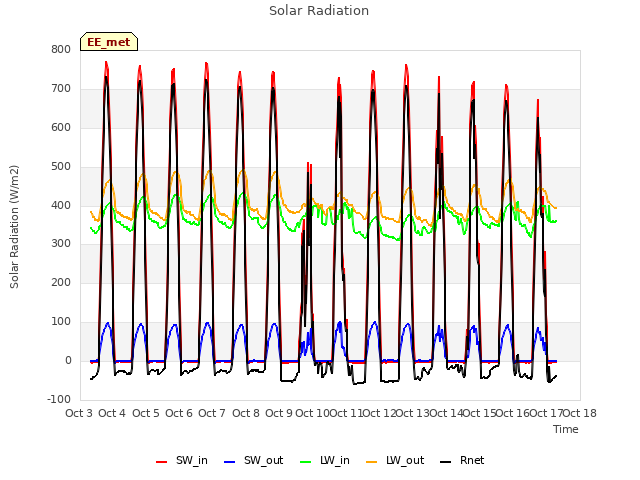Screen dimensions: 640x480
Task: Click the Oct 3 x-axis tick label
Action: click(x=79, y=413)
